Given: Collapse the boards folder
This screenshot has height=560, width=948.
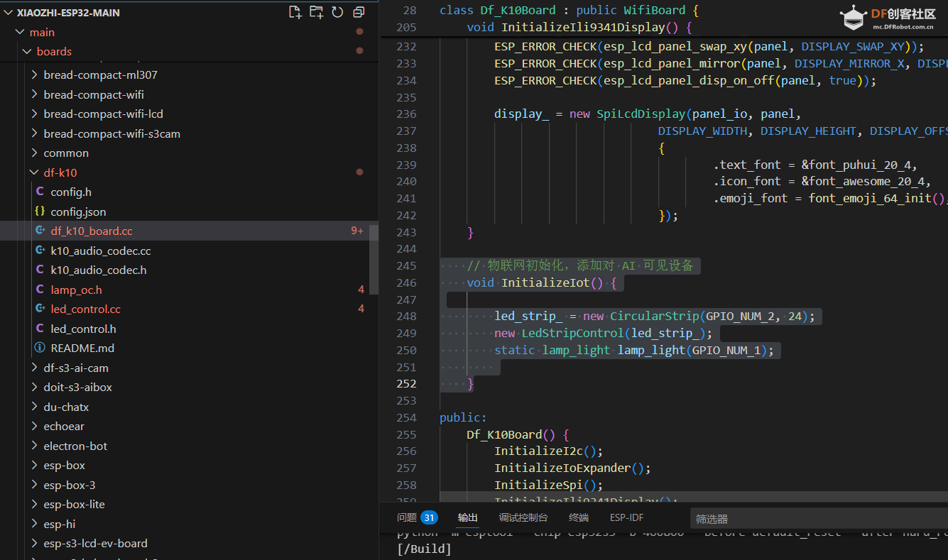Looking at the screenshot, I should [x=28, y=51].
